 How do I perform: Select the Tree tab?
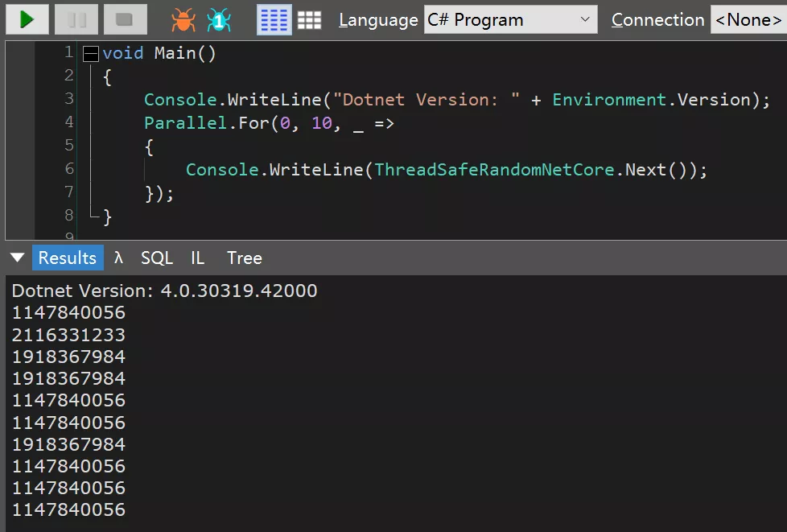coord(245,258)
